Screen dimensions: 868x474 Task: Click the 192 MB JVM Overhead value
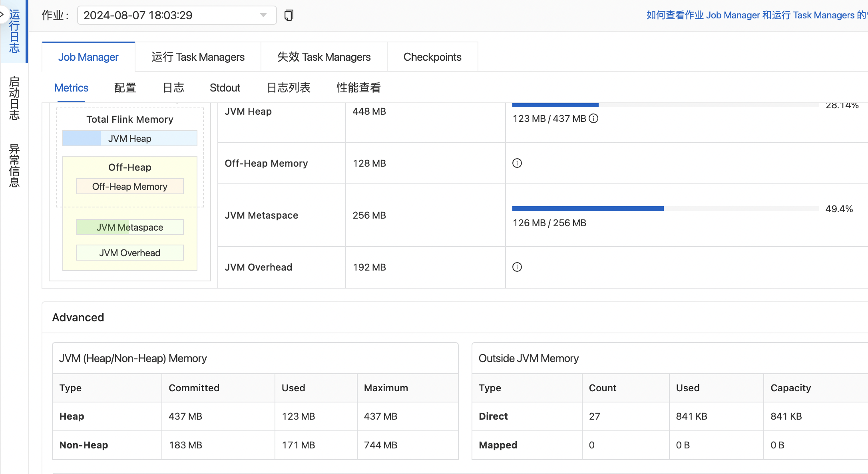[x=369, y=267]
